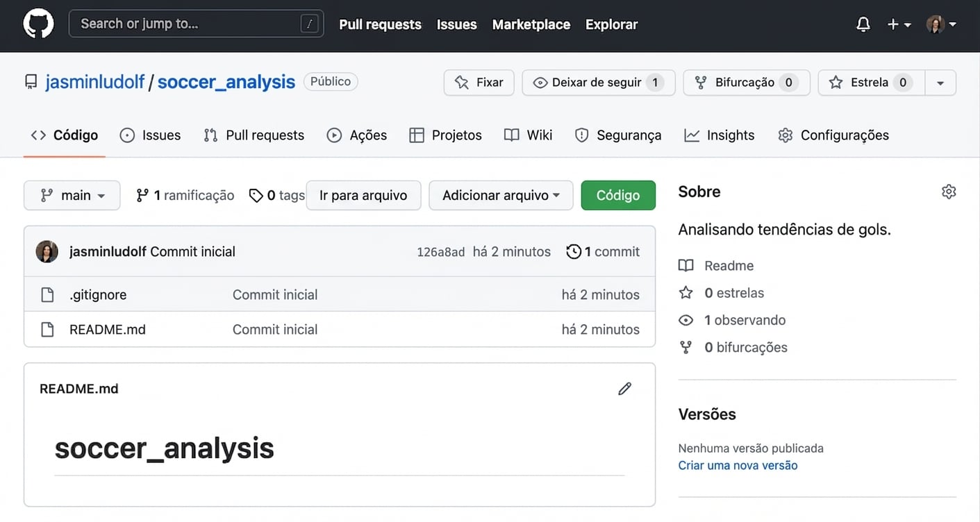Fork the repository with Bifurcação
Image resolution: width=980 pixels, height=522 pixels.
pos(747,83)
